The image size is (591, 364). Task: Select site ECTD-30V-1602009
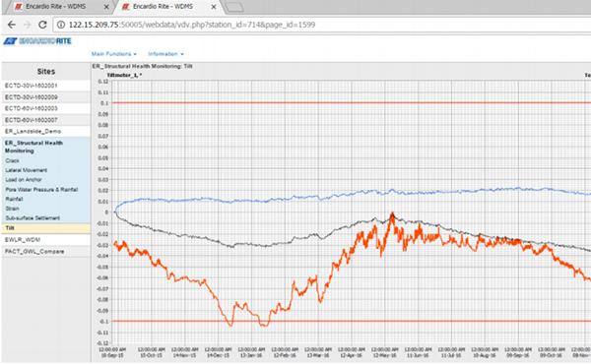[46, 97]
